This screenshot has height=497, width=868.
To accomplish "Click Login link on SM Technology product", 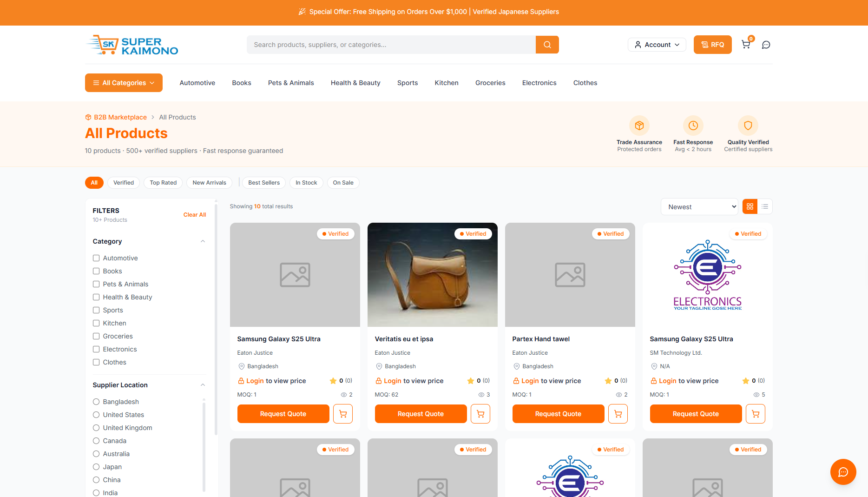I will 667,381.
